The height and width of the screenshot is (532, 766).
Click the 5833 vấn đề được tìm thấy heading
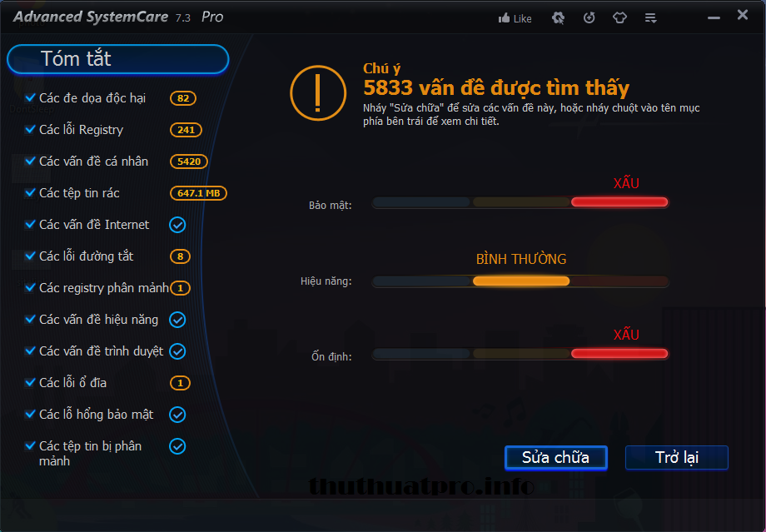(x=496, y=88)
